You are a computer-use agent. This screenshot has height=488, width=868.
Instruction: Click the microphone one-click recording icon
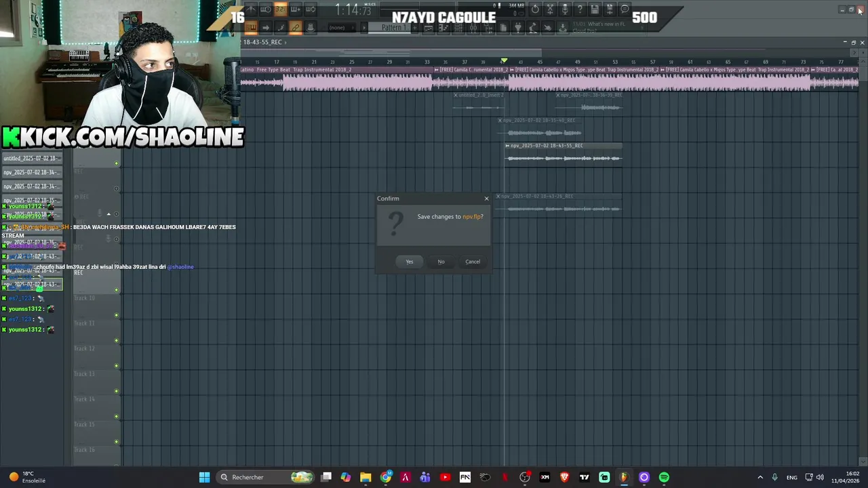tap(565, 9)
